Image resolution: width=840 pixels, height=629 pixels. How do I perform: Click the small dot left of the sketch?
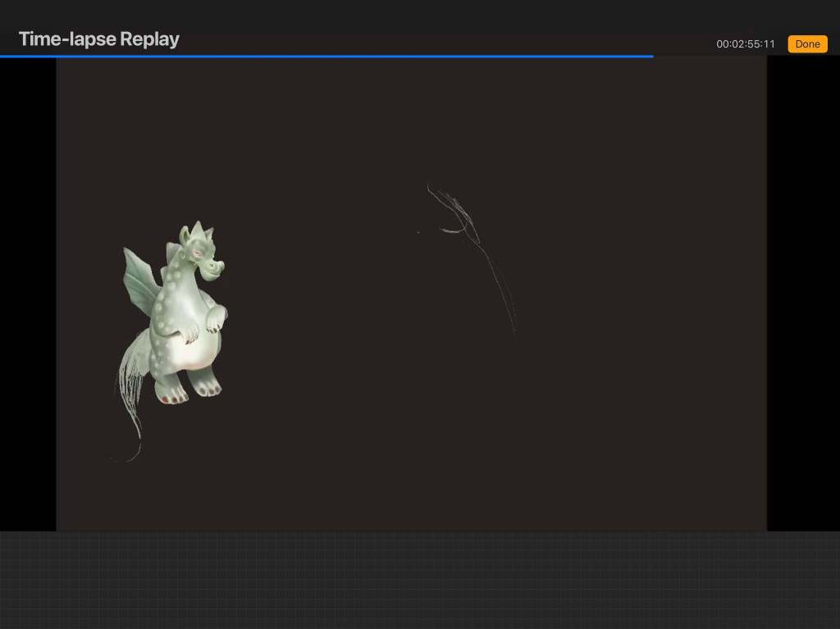click(x=418, y=232)
